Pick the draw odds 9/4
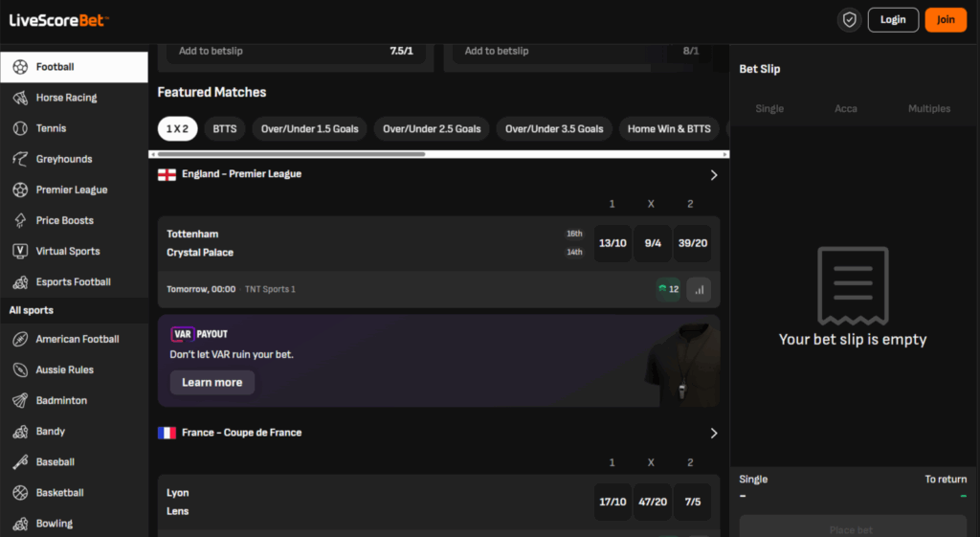 coord(653,243)
